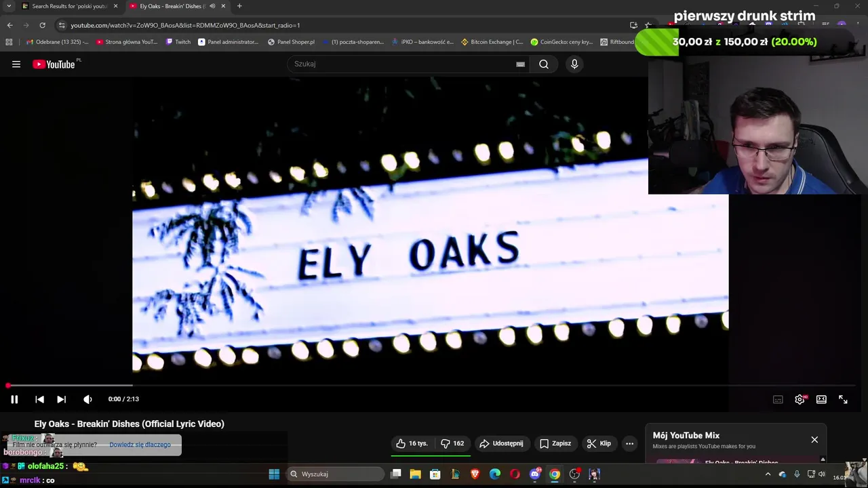Viewport: 868px width, 488px height.
Task: Share the video via Udostępnij
Action: click(501, 443)
